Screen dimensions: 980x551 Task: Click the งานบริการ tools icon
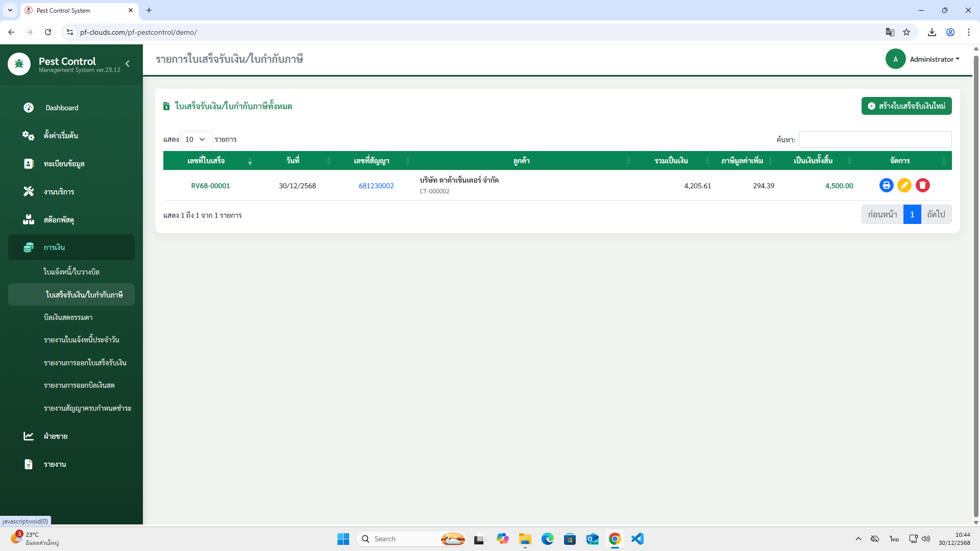coord(29,191)
